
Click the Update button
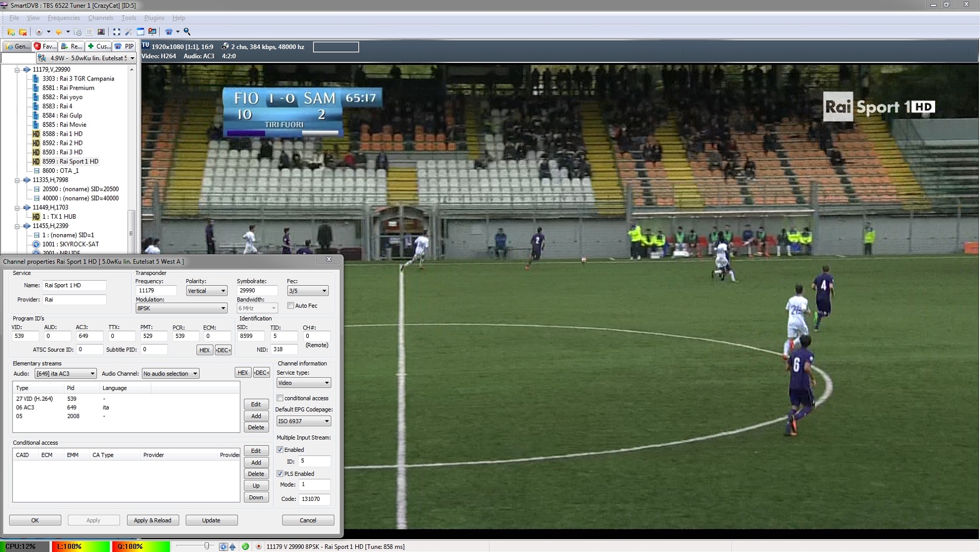point(211,521)
